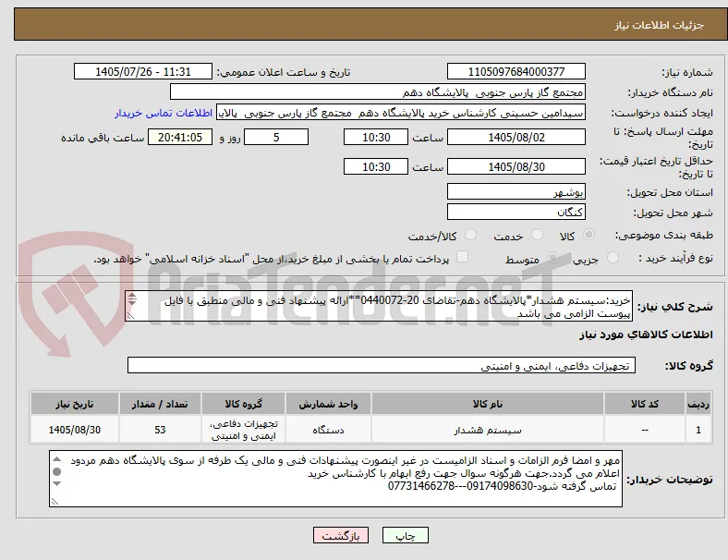Click the ردیف column header
The image size is (728, 560).
[x=698, y=404]
